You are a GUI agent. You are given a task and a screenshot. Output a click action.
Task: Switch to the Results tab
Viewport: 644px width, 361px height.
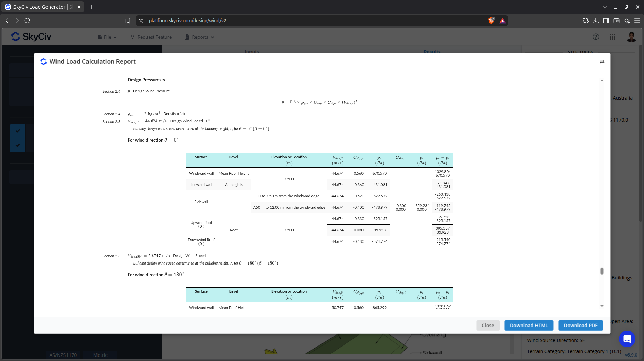point(432,52)
